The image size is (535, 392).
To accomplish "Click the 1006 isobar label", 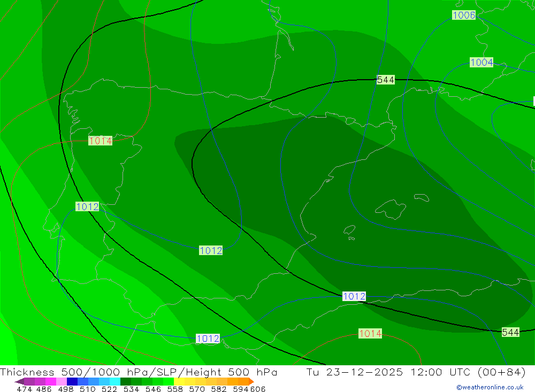I will tap(464, 15).
